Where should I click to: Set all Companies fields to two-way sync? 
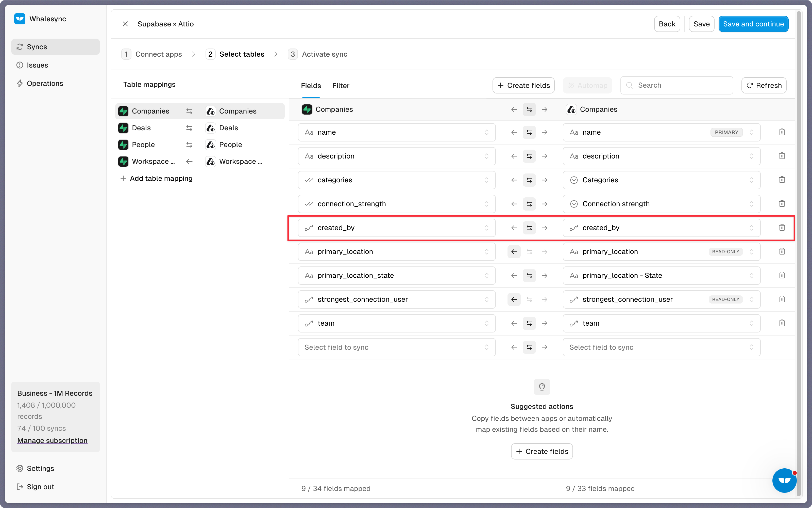[x=529, y=109]
